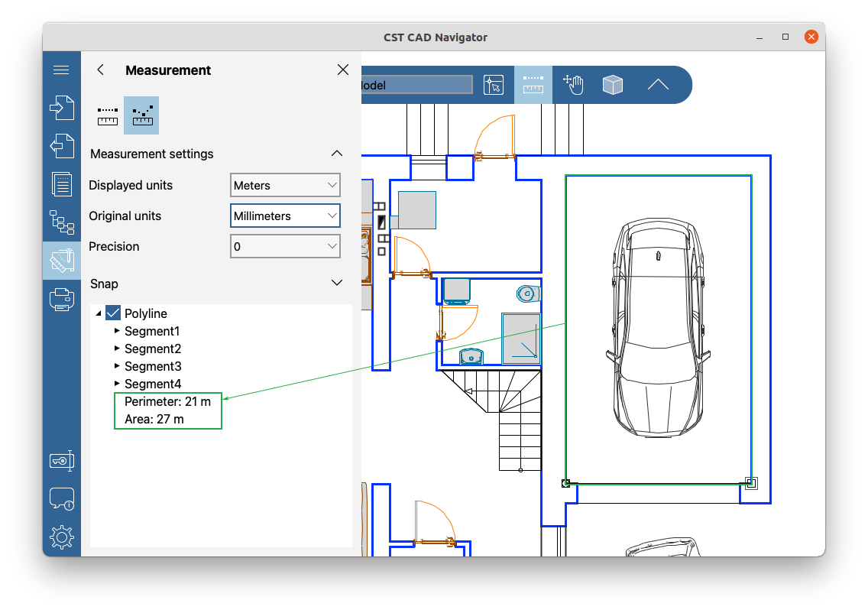
Task: Close the Measurement panel
Action: [343, 70]
